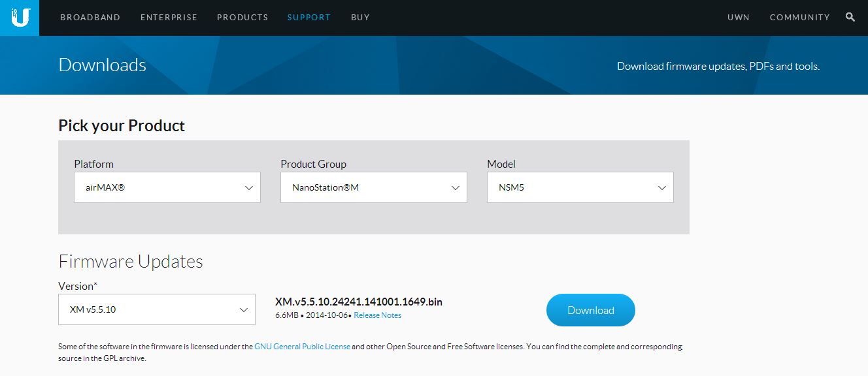Image resolution: width=868 pixels, height=376 pixels.
Task: Expand the Platform dropdown showing airMAX®
Action: click(167, 187)
